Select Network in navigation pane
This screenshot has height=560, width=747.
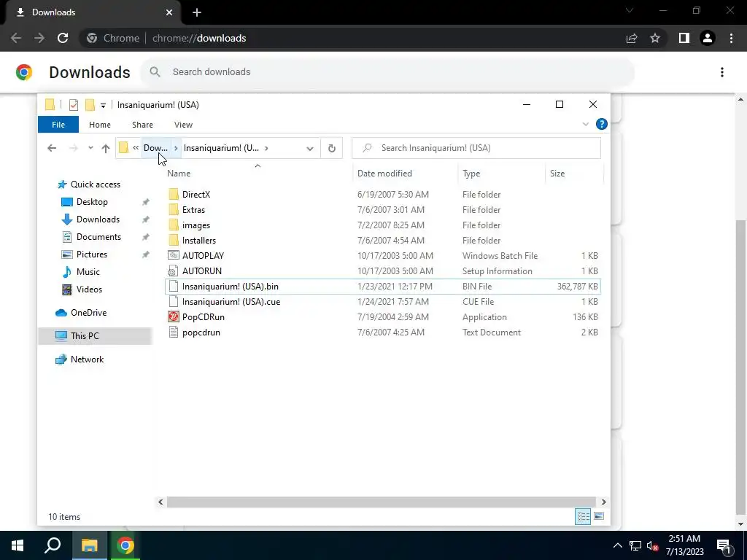[87, 359]
